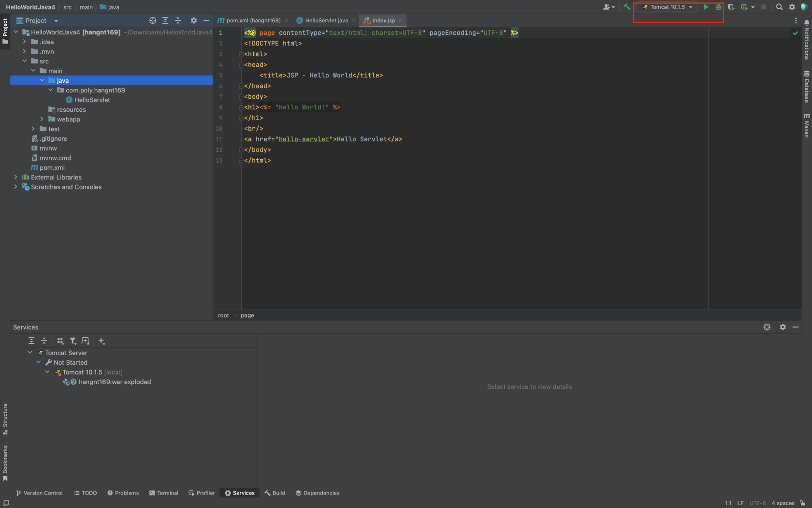Switch to HelloServlet.java editor tab
Screen dimensions: 812x508
coord(326,20)
